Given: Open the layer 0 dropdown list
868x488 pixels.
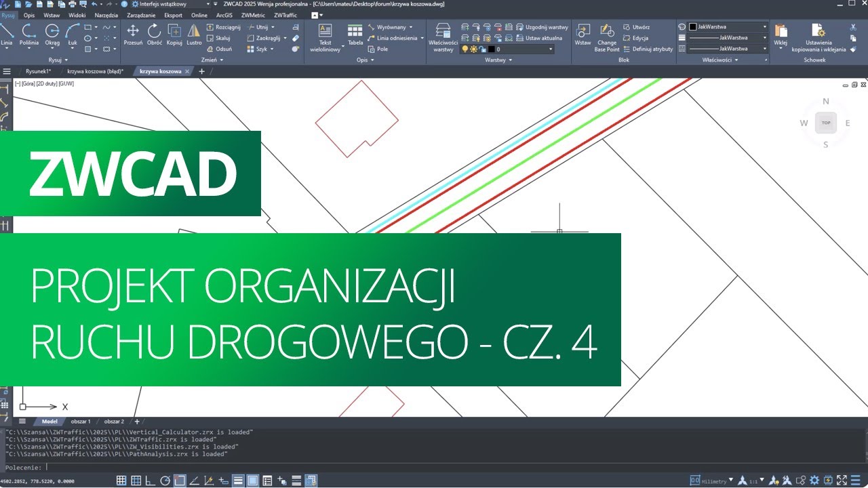Looking at the screenshot, I should pos(551,49).
